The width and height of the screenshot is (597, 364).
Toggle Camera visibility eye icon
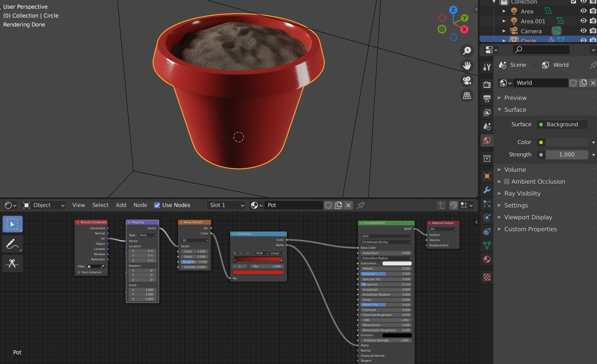coord(583,31)
